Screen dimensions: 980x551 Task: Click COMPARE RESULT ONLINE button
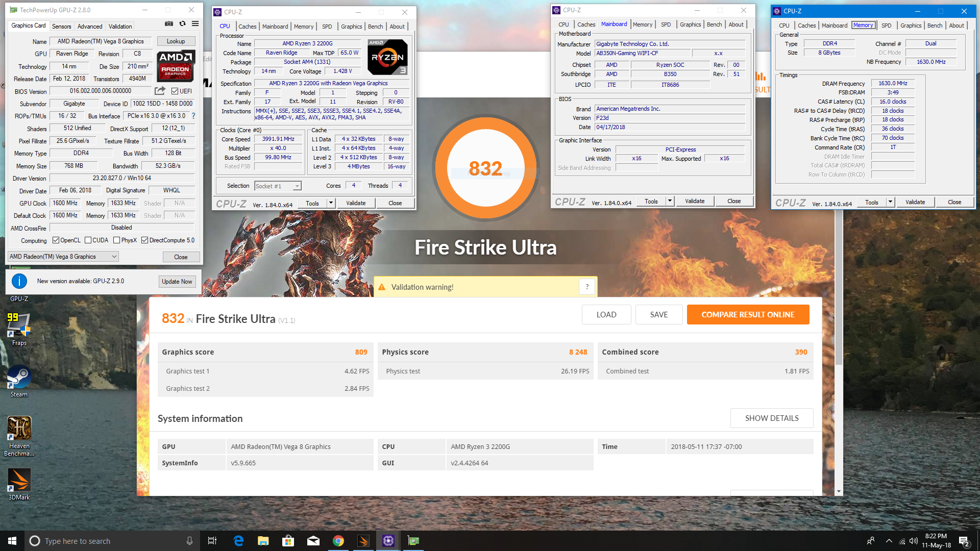click(x=748, y=315)
